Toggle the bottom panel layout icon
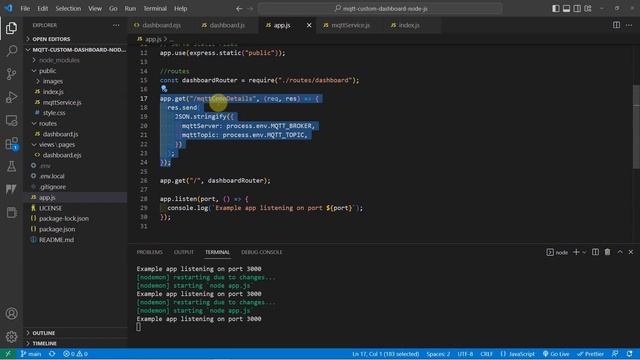The width and height of the screenshot is (640, 360). (x=566, y=8)
